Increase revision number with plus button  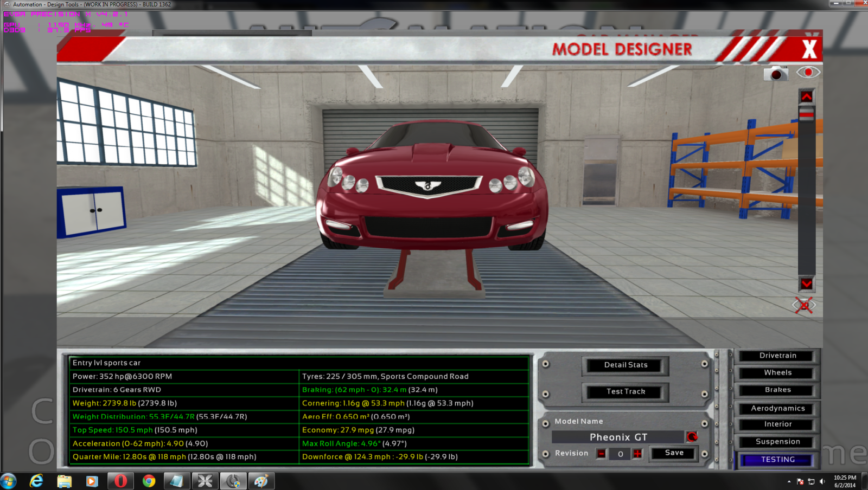click(x=637, y=454)
